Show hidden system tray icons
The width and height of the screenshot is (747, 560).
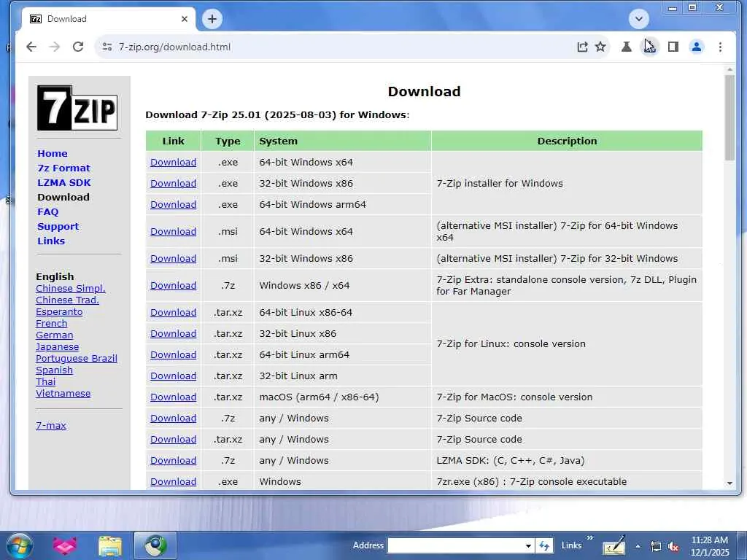click(x=638, y=546)
